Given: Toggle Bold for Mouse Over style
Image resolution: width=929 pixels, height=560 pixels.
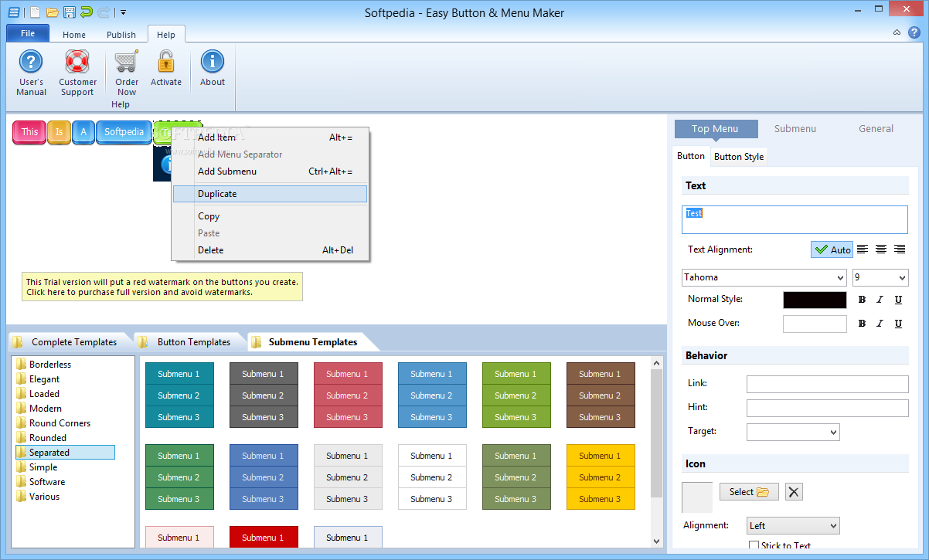Looking at the screenshot, I should [x=862, y=324].
